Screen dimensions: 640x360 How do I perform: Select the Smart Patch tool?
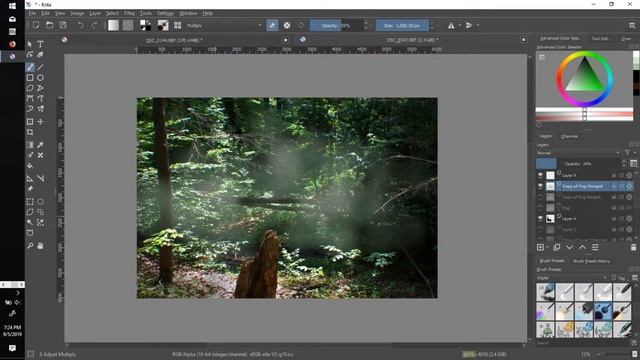coord(40,155)
